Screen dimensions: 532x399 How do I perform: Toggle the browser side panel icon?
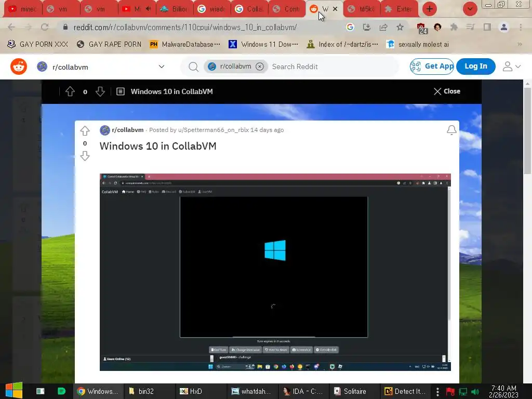487,27
